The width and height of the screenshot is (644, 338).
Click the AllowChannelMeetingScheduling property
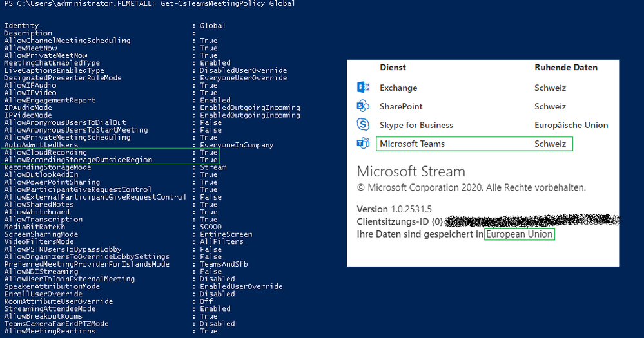point(67,41)
